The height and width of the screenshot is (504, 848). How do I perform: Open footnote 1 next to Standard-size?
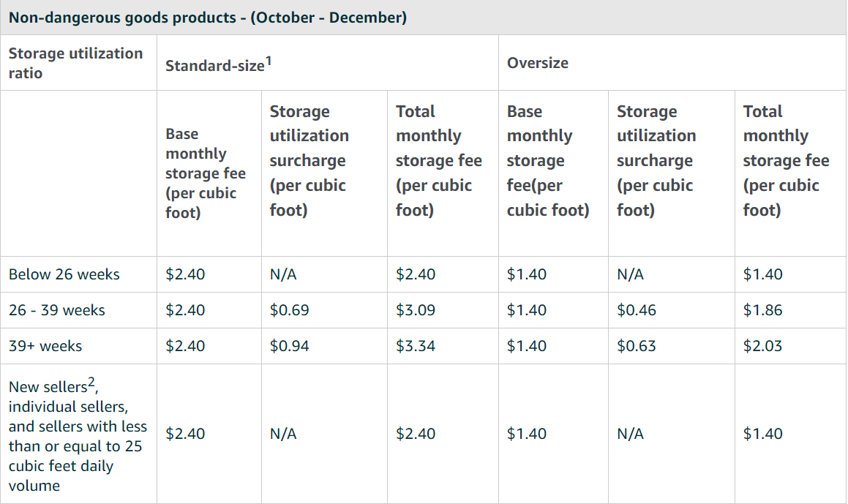tap(269, 61)
